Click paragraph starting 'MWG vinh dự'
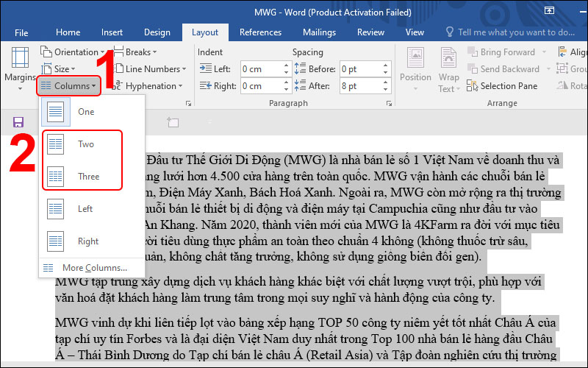The width and height of the screenshot is (588, 368). [306, 339]
